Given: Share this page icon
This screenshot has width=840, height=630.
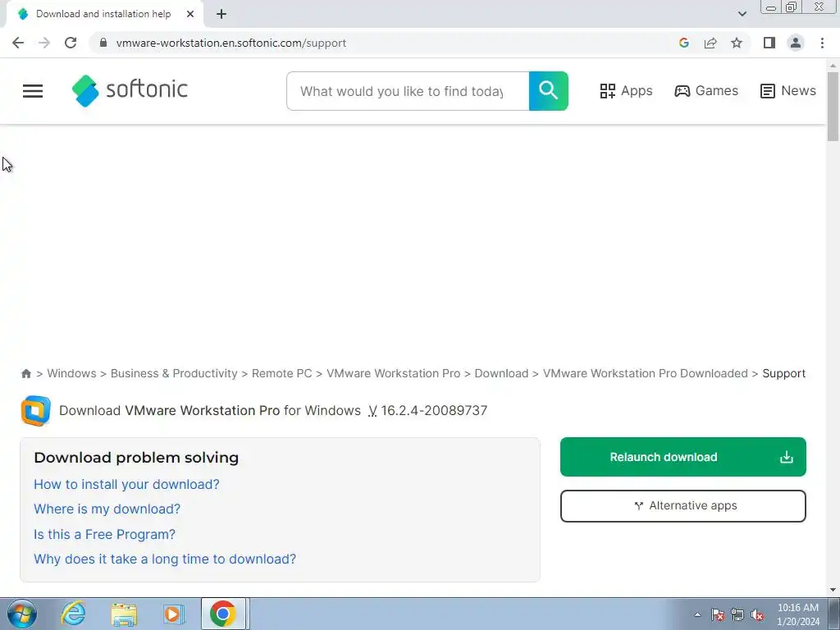Looking at the screenshot, I should click(x=710, y=43).
